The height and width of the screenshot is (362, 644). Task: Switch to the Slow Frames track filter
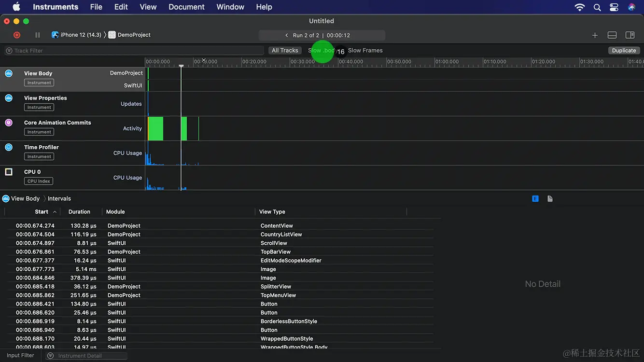tap(365, 51)
